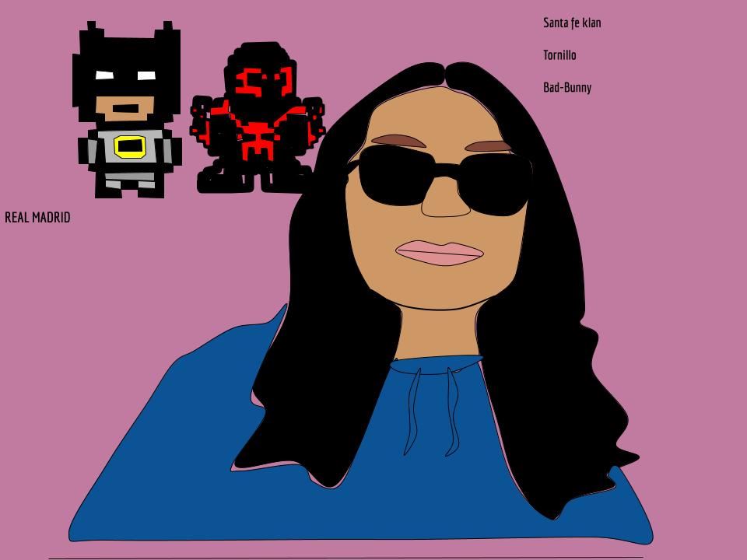Image resolution: width=747 pixels, height=560 pixels.
Task: Select the "REAL MADRID" text box
Action: coord(37,218)
